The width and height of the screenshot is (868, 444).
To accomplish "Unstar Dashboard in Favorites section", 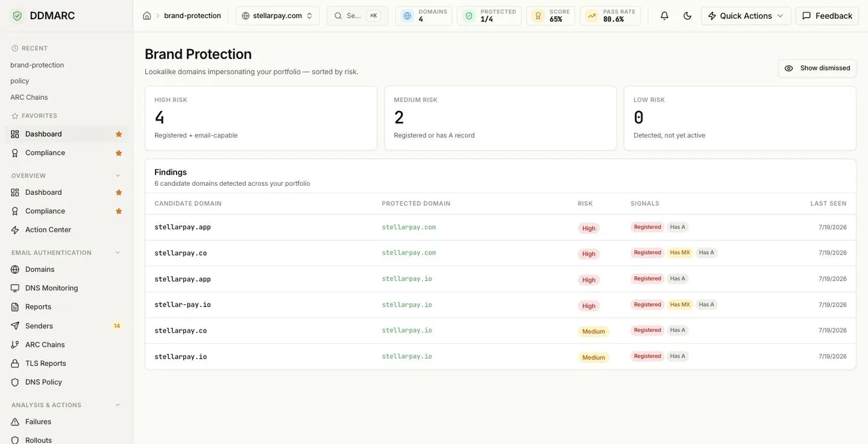I will point(119,134).
